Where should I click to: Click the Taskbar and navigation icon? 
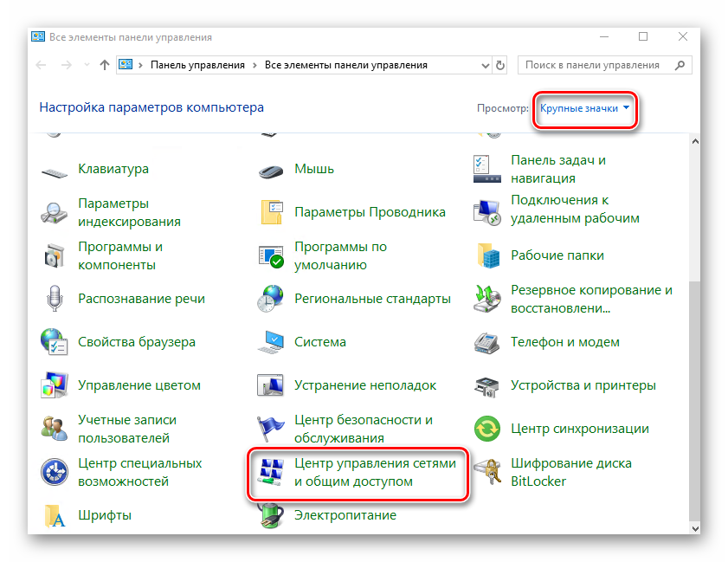[487, 169]
